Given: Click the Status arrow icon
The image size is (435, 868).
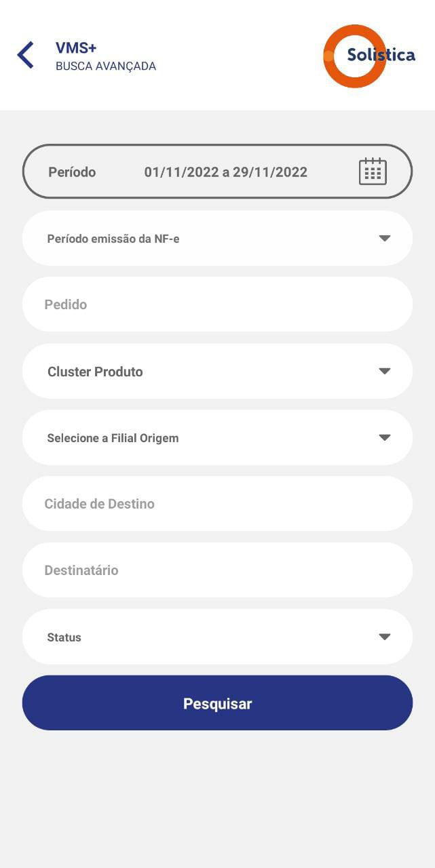Looking at the screenshot, I should pos(385,637).
